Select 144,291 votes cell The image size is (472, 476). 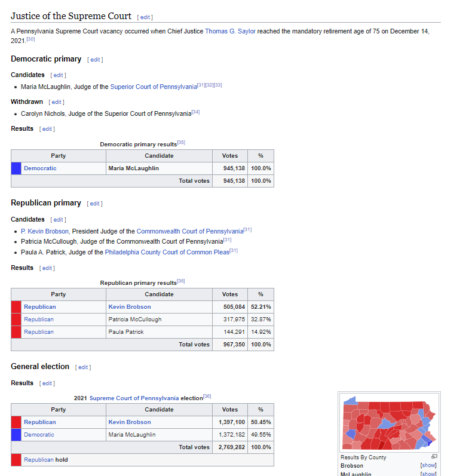[230, 332]
